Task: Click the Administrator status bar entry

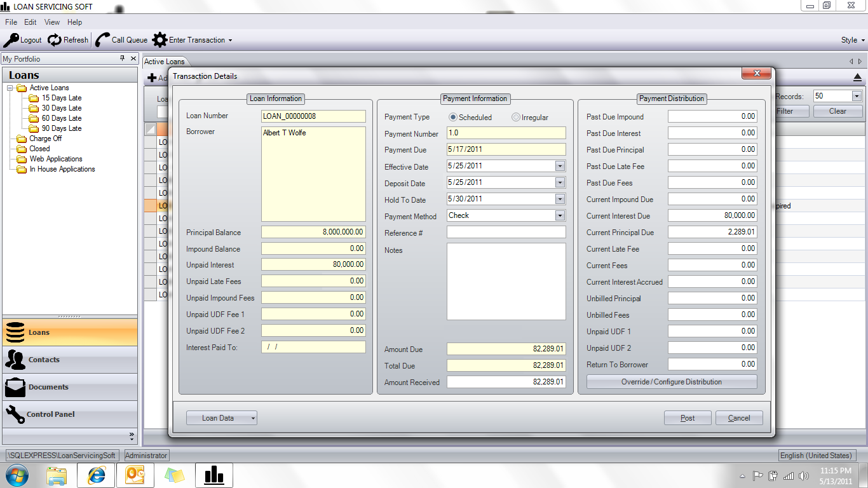Action: point(147,456)
